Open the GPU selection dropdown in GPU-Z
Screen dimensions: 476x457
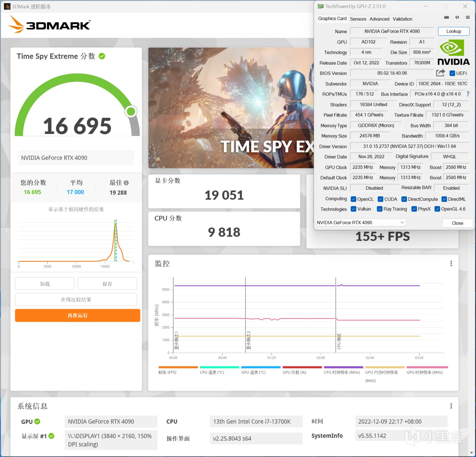coord(361,222)
